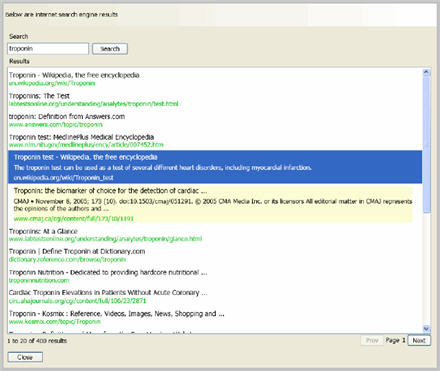Select 'Troponin test: MedlinePlus Medical Encyclopedia' result
This screenshot has height=371, width=440.
(81, 137)
